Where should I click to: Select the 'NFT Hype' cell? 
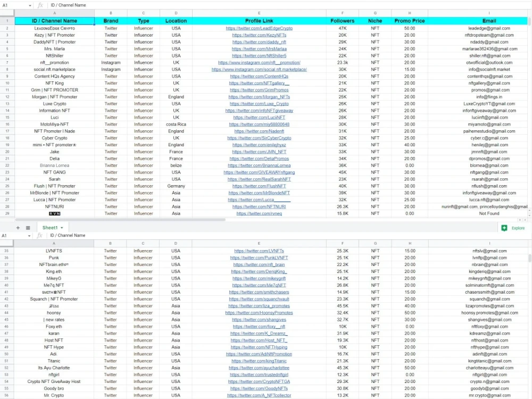click(54, 347)
